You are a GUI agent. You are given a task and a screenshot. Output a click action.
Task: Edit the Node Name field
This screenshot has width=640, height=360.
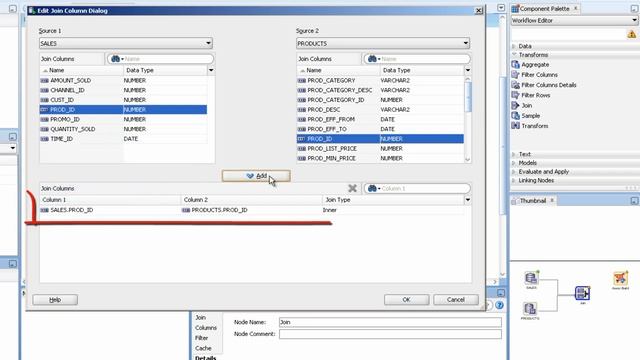(390, 322)
